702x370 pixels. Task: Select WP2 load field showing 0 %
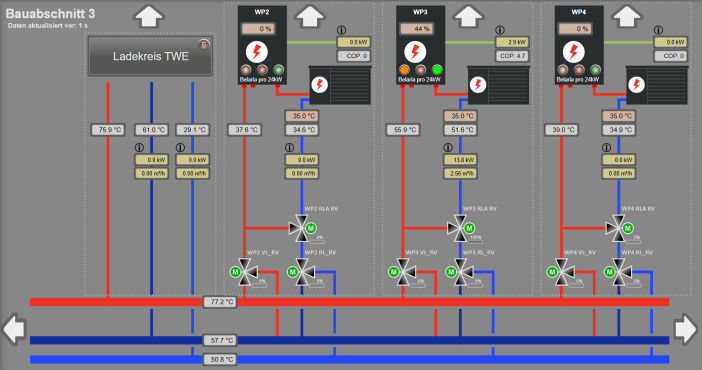(x=258, y=29)
